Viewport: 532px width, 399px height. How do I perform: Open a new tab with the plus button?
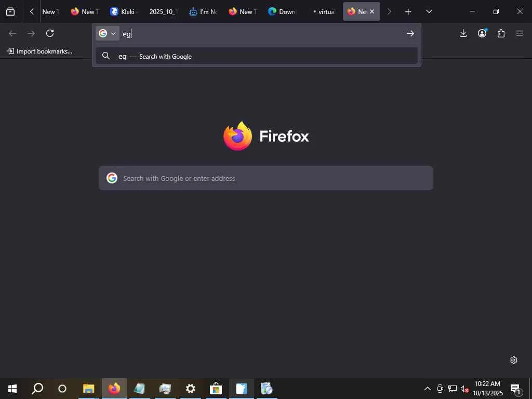coord(408,11)
